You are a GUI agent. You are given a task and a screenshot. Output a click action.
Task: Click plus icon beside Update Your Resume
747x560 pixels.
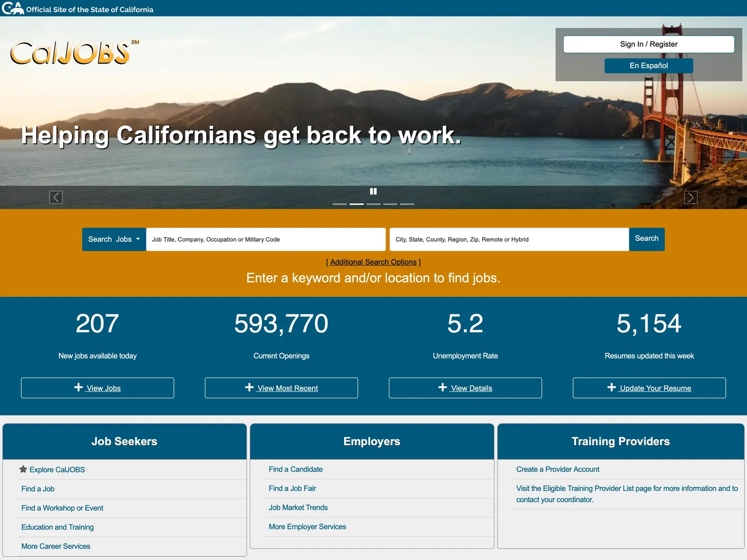pos(612,387)
